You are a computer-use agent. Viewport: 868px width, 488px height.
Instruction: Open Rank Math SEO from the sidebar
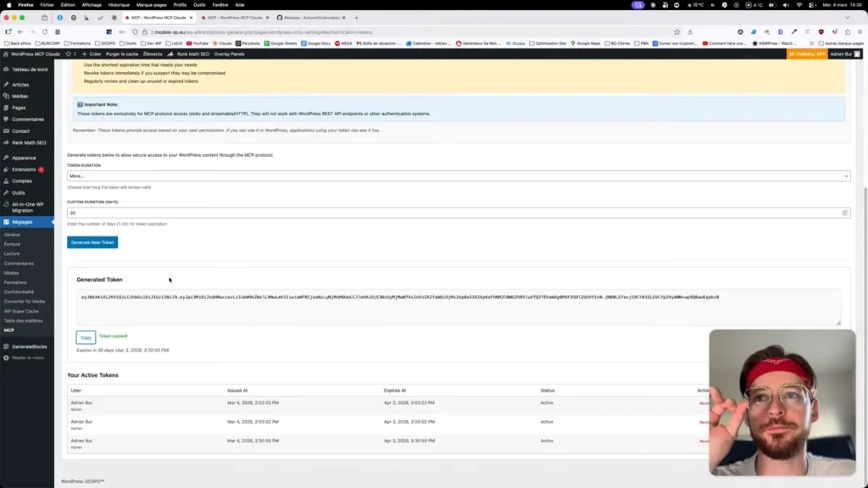[30, 142]
